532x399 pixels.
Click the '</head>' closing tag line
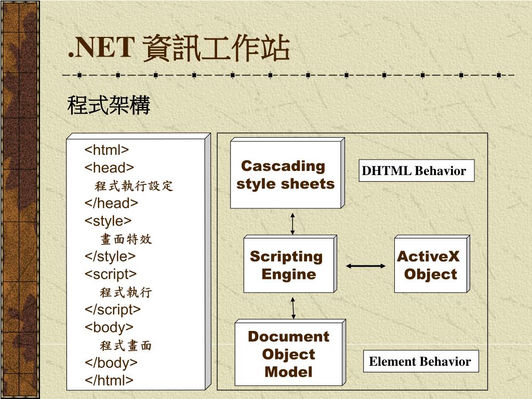click(x=111, y=203)
